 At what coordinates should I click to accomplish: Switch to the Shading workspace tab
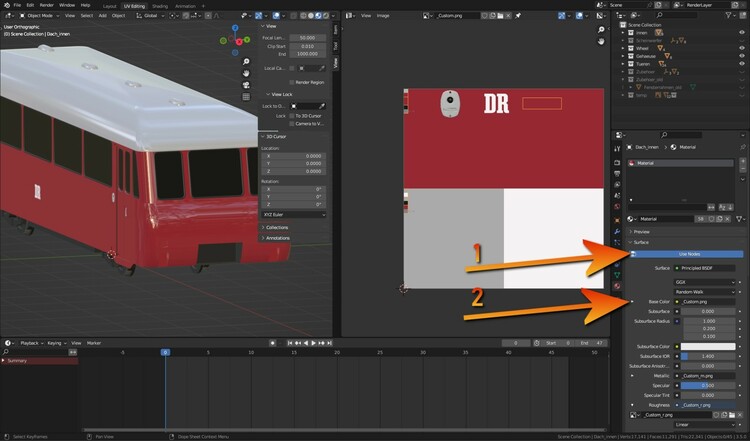[158, 5]
